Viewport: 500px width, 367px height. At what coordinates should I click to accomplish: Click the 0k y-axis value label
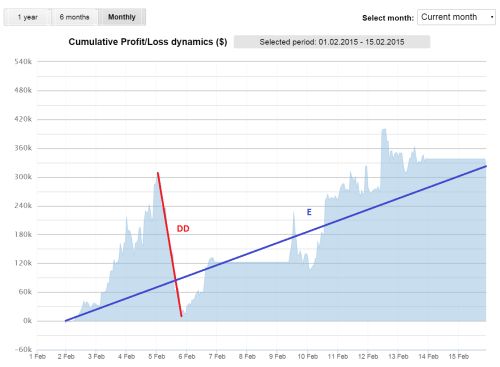click(x=27, y=321)
